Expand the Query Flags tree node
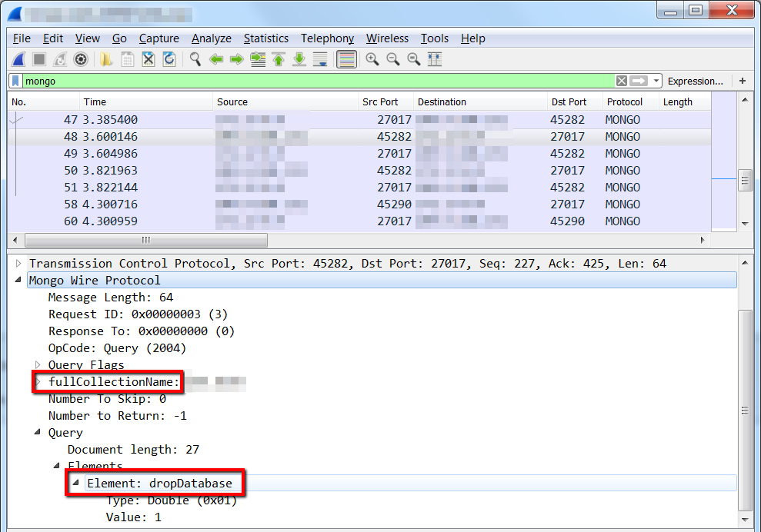 pos(38,364)
